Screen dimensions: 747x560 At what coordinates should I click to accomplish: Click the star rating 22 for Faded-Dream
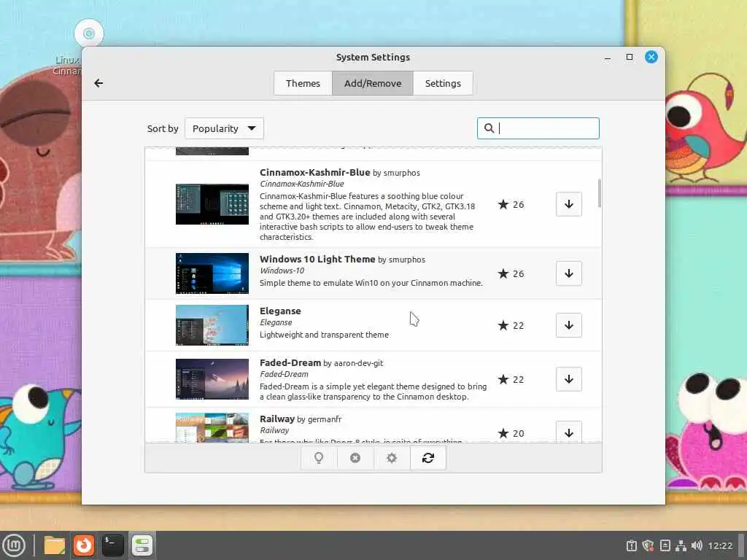(511, 379)
